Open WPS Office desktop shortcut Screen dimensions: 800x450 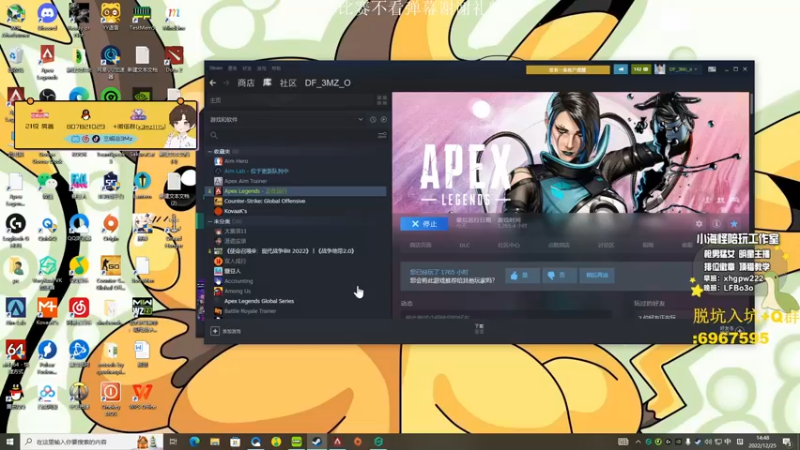[142, 396]
